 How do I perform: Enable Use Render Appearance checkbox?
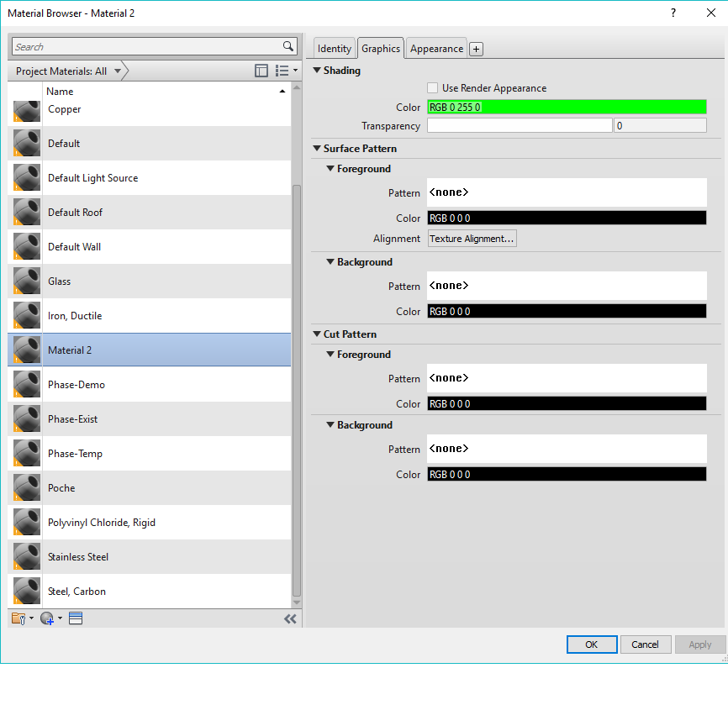point(432,87)
